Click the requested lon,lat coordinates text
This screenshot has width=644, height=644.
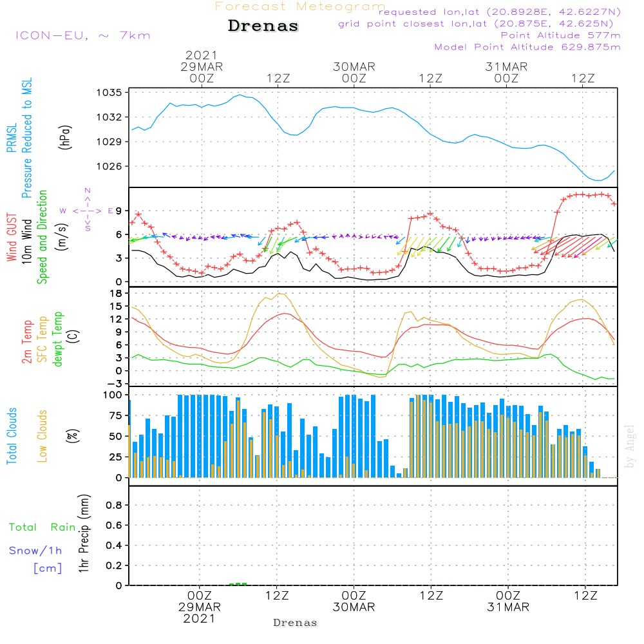point(500,12)
